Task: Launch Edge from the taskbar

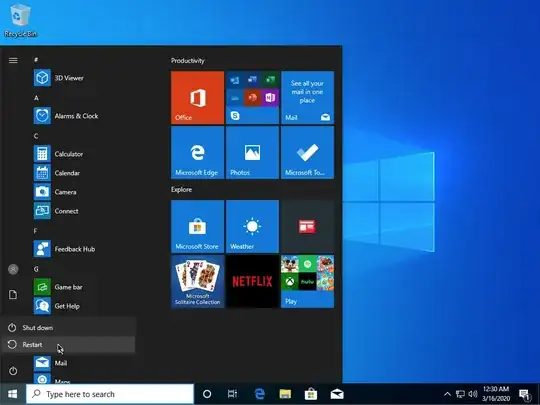Action: (x=259, y=394)
